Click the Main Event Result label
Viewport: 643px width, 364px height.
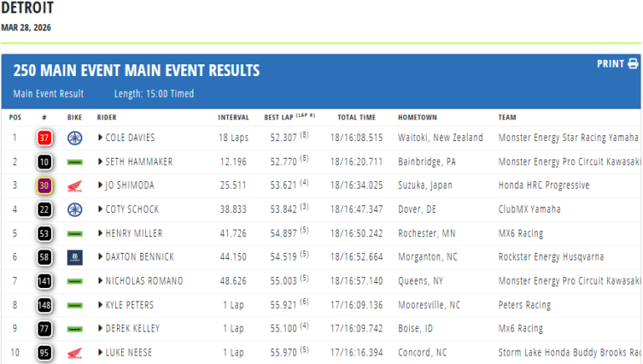(48, 94)
